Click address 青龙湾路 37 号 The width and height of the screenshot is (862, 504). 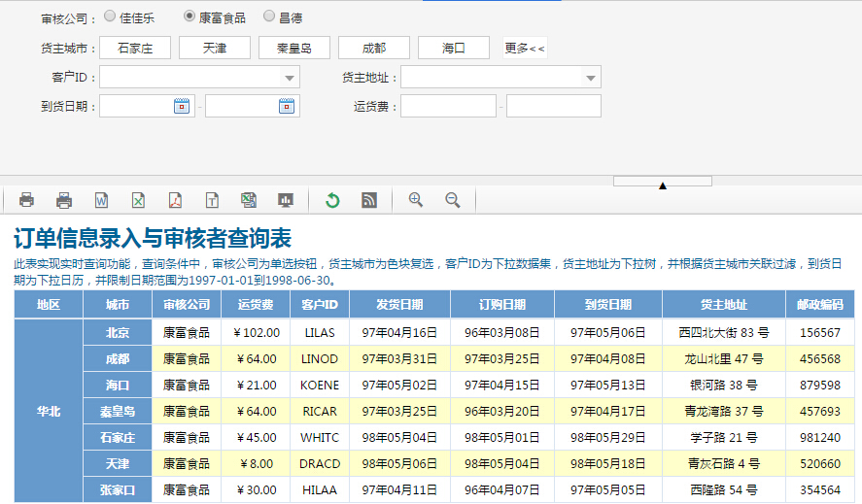[x=724, y=411]
